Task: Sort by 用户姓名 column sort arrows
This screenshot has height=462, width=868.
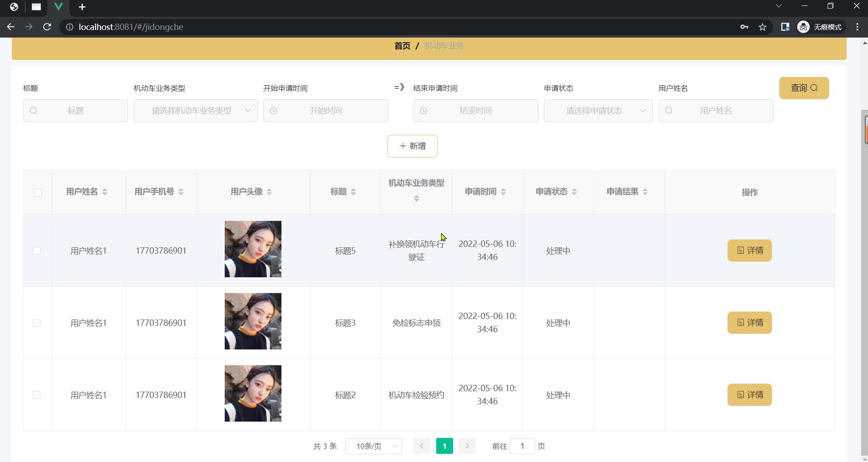Action: (x=105, y=192)
